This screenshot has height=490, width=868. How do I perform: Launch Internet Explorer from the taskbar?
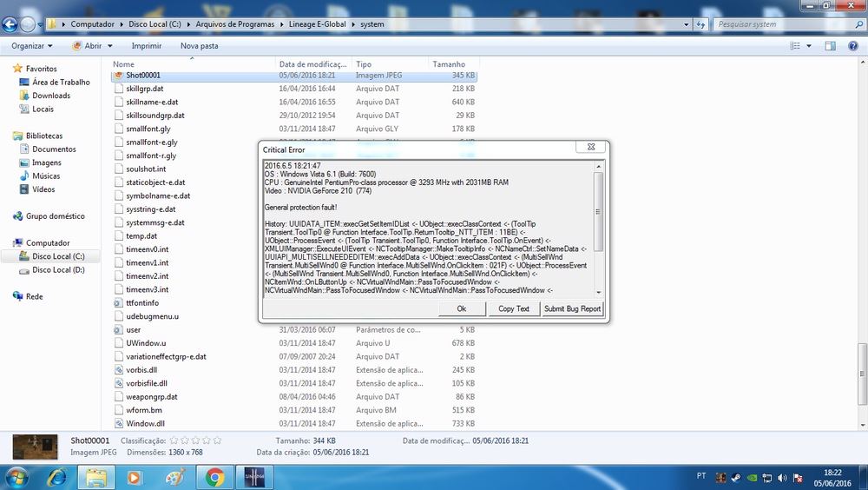tap(57, 477)
